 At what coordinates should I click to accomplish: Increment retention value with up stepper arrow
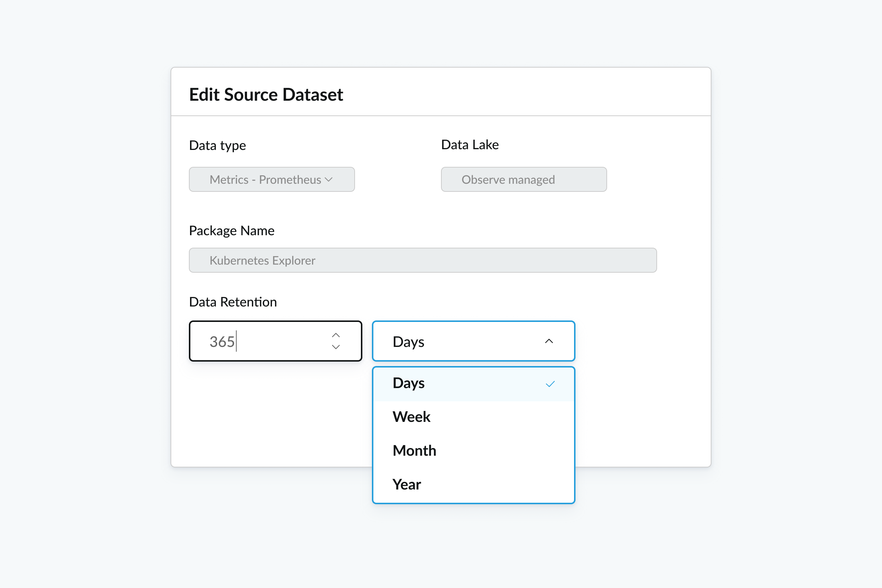pos(336,335)
